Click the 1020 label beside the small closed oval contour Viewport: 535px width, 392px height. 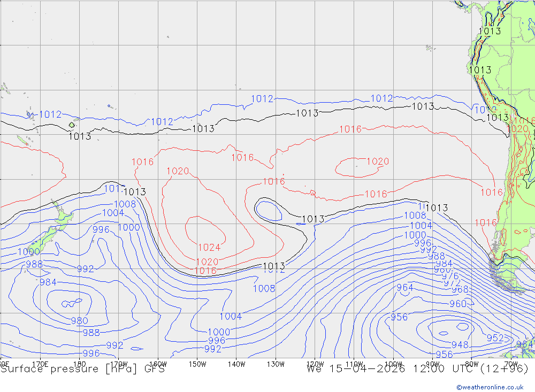tap(378, 162)
